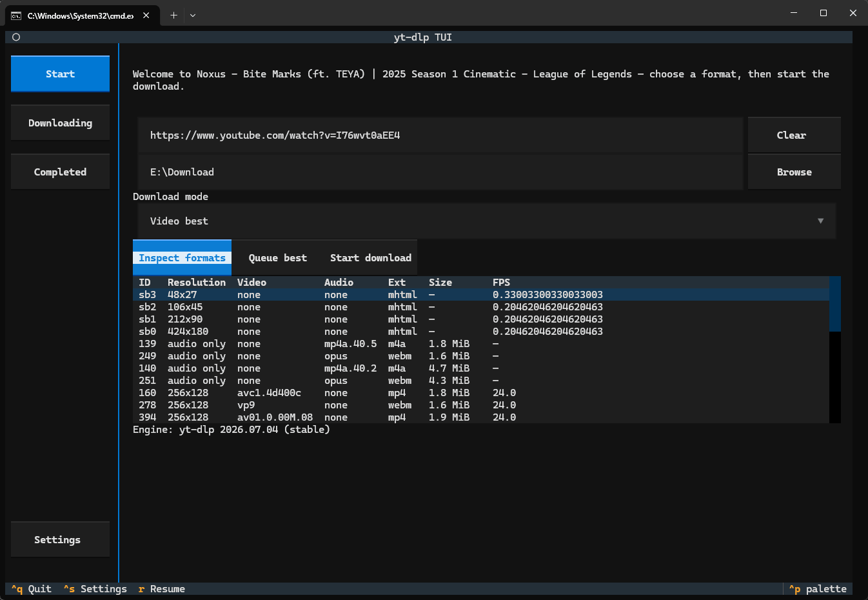Select format 249 opus webm row

click(481, 356)
